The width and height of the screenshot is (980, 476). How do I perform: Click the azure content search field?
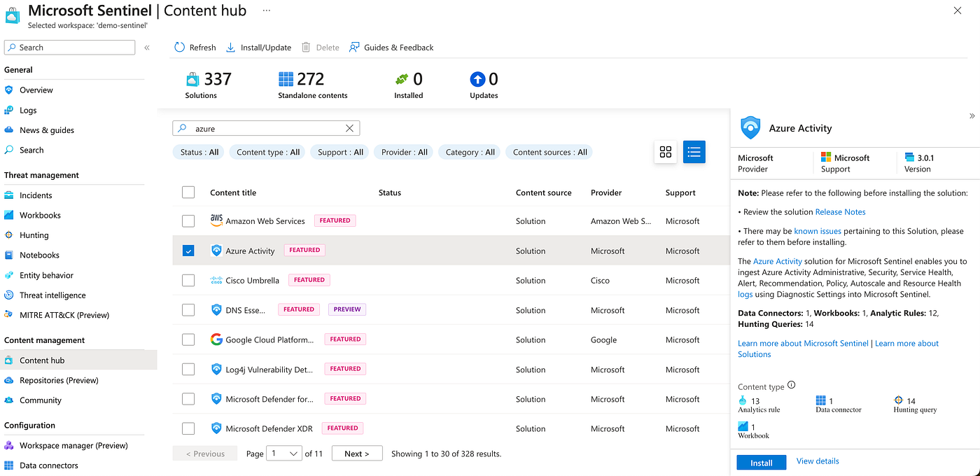pyautogui.click(x=266, y=129)
